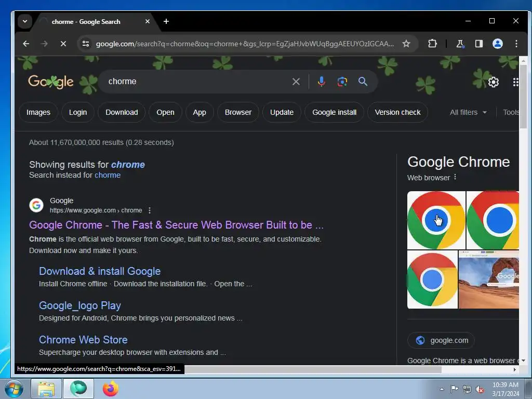
Task: Expand the All filters dropdown
Action: point(468,112)
